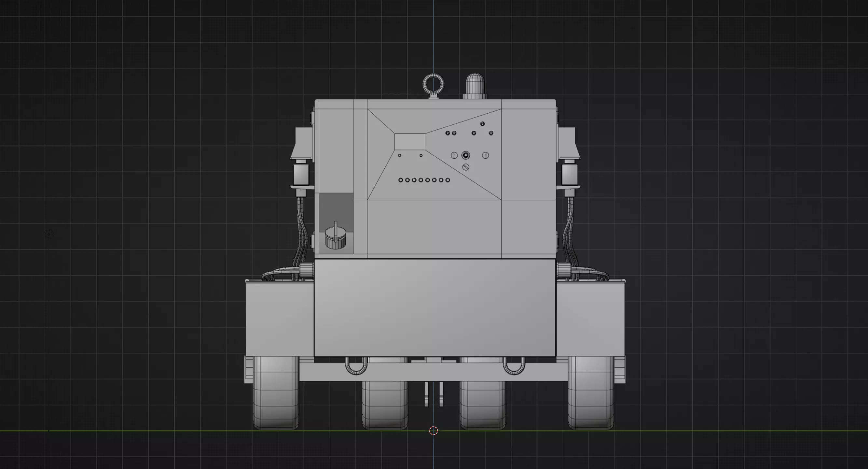Select the leftmost ring in the eight-ring row
This screenshot has height=469, width=868.
coord(401,180)
